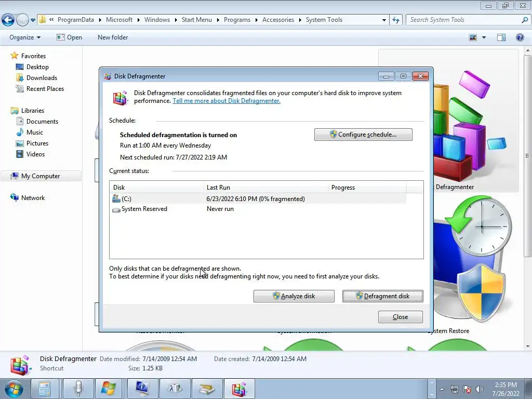This screenshot has height=399, width=532.
Task: Select the System Reserved disk row
Action: coord(258,209)
